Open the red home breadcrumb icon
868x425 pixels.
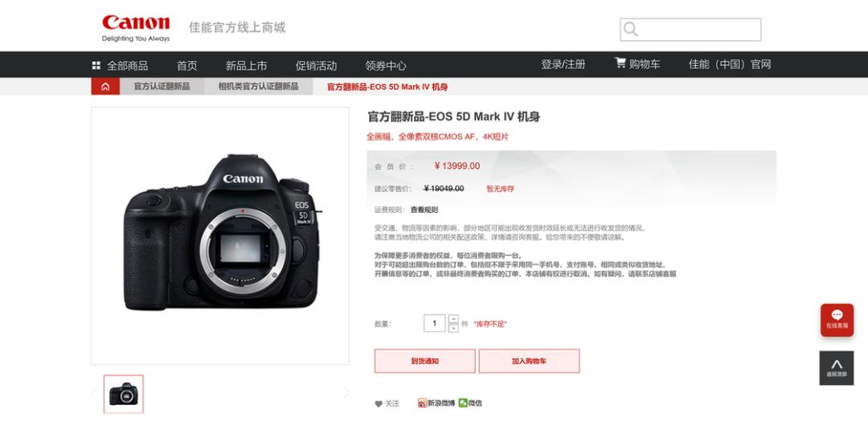pyautogui.click(x=105, y=86)
